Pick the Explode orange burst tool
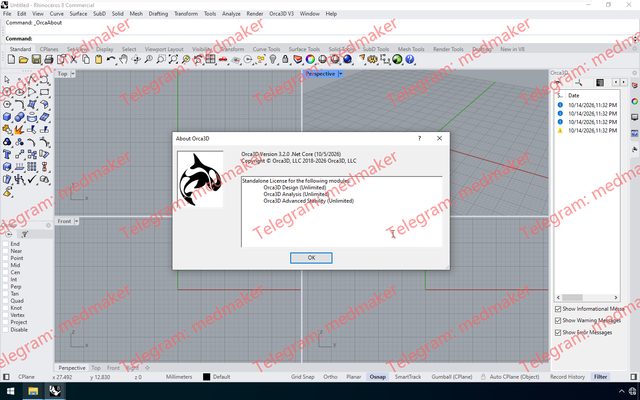 (19, 130)
